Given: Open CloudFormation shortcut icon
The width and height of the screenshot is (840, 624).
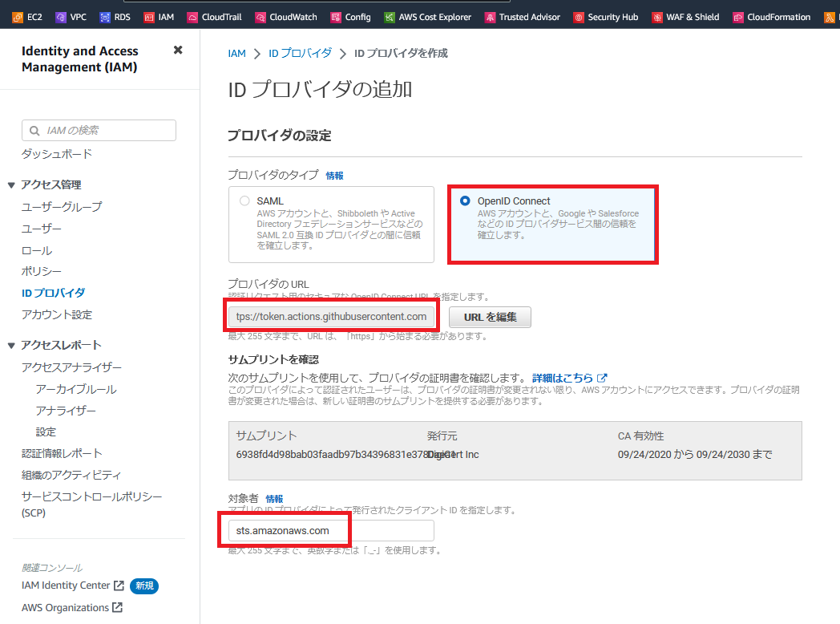Looking at the screenshot, I should pyautogui.click(x=738, y=17).
